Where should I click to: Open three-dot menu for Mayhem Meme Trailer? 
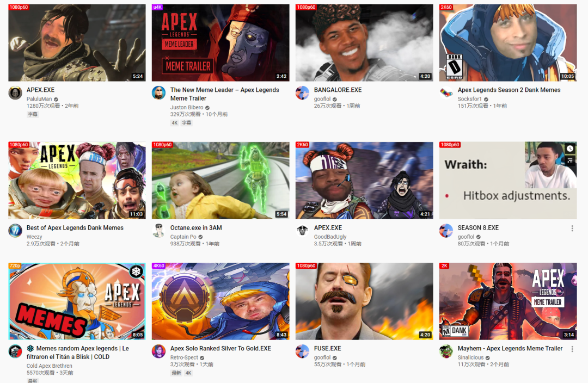click(572, 349)
